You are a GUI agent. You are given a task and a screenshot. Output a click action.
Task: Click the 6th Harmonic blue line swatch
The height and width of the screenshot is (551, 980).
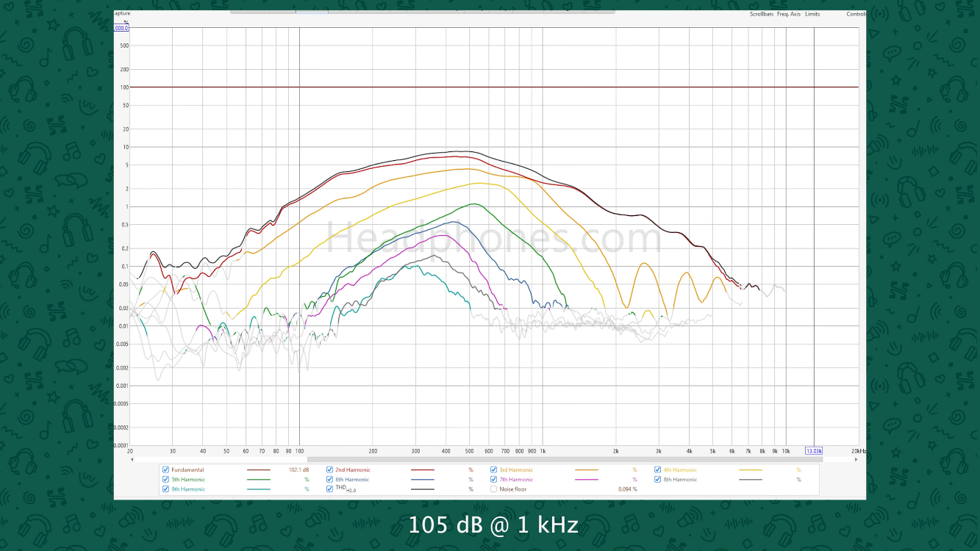[x=423, y=480]
